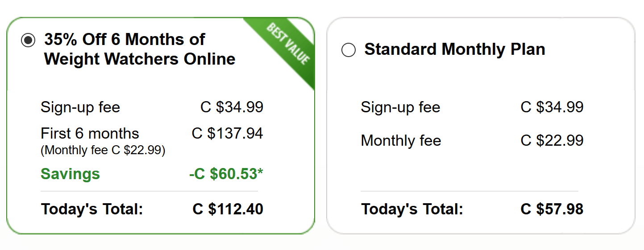Click the Monthly fee C $22.99 note in parentheses
644x250 pixels.
103,151
